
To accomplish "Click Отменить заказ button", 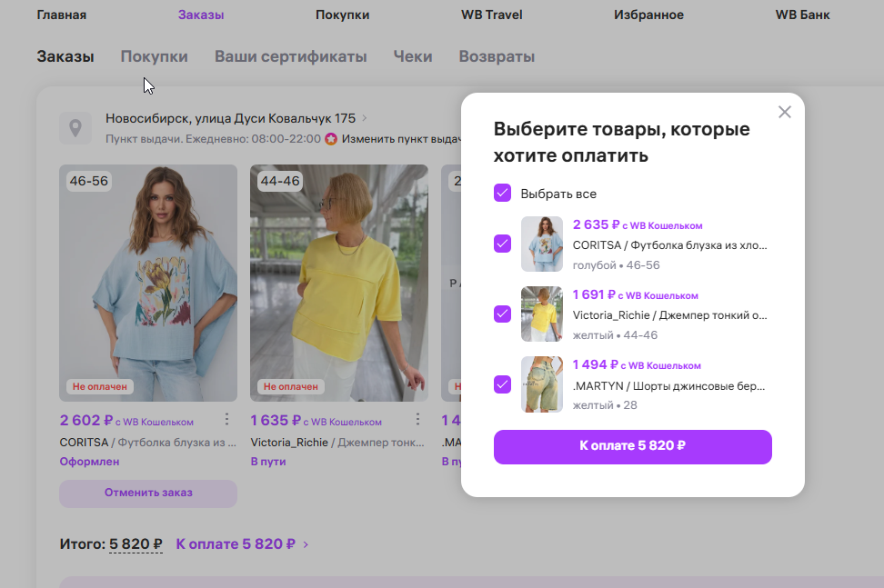I will [x=148, y=493].
